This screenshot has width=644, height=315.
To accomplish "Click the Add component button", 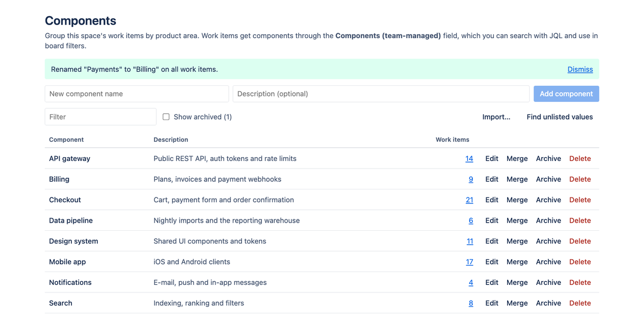I will coord(566,93).
